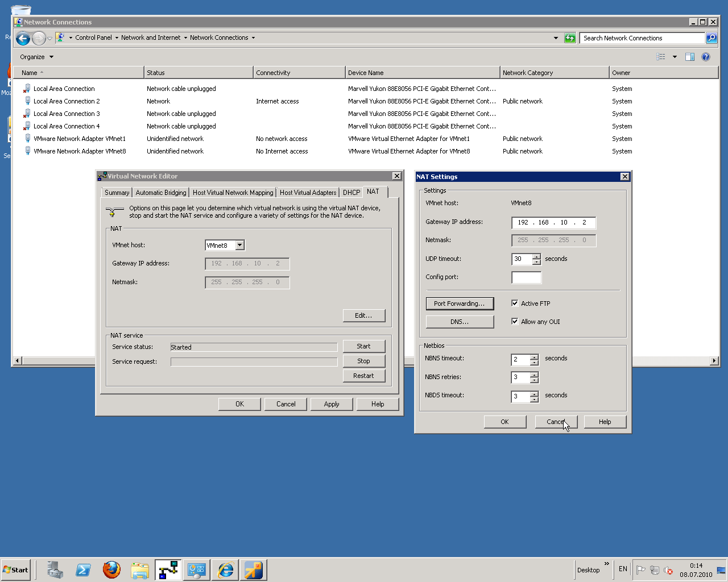Click the Config port input field
Image resolution: width=728 pixels, height=582 pixels.
click(527, 277)
